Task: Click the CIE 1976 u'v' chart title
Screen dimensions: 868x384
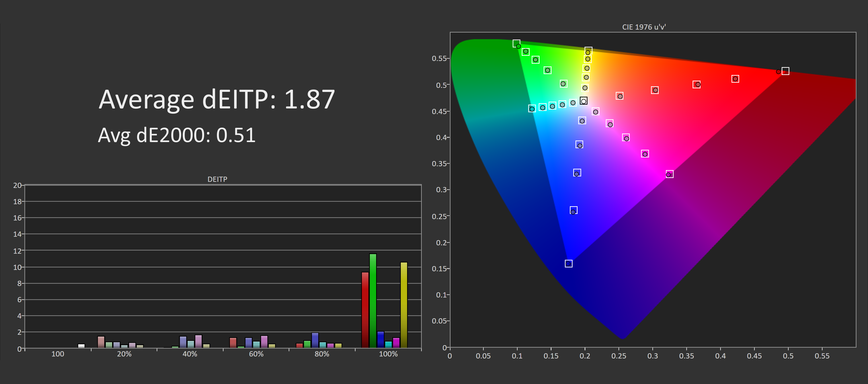Action: (x=644, y=27)
